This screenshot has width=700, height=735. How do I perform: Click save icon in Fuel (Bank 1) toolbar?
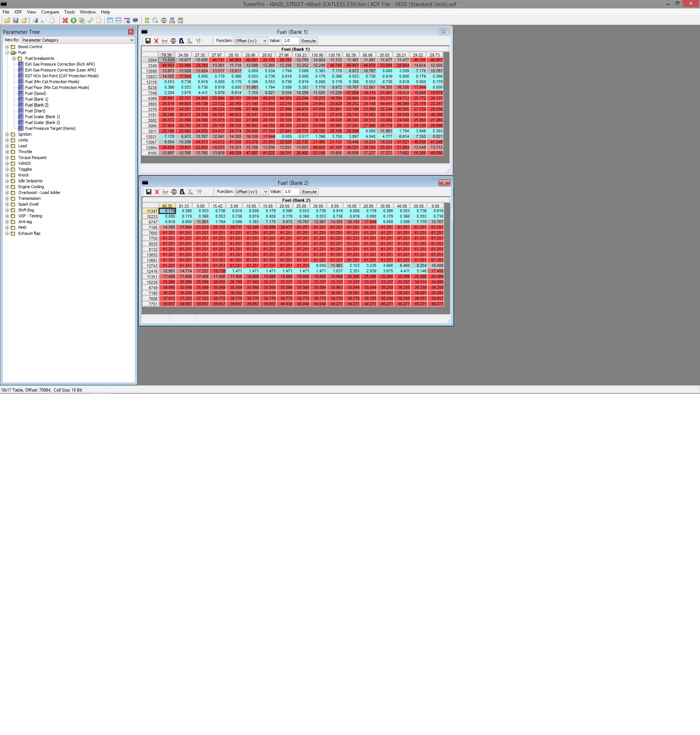click(x=148, y=41)
